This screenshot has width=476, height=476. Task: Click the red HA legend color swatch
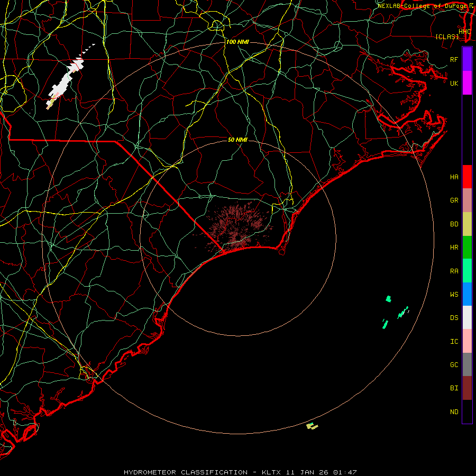point(467,177)
